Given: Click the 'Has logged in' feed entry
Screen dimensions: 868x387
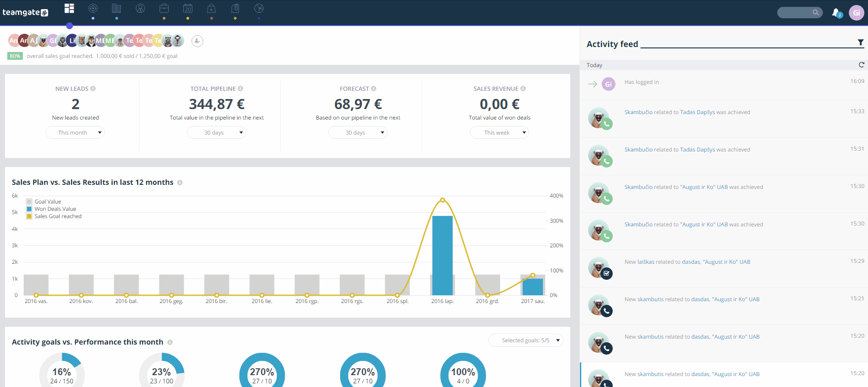Looking at the screenshot, I should point(724,85).
